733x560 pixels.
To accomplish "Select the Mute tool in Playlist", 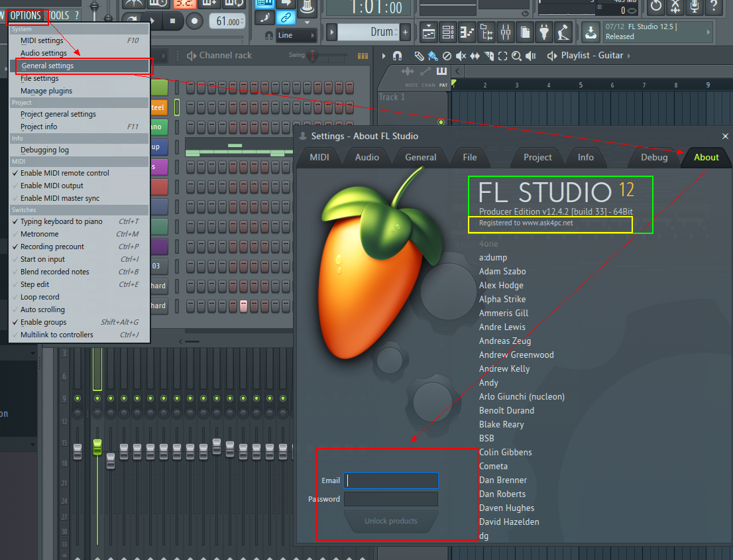I will (461, 56).
